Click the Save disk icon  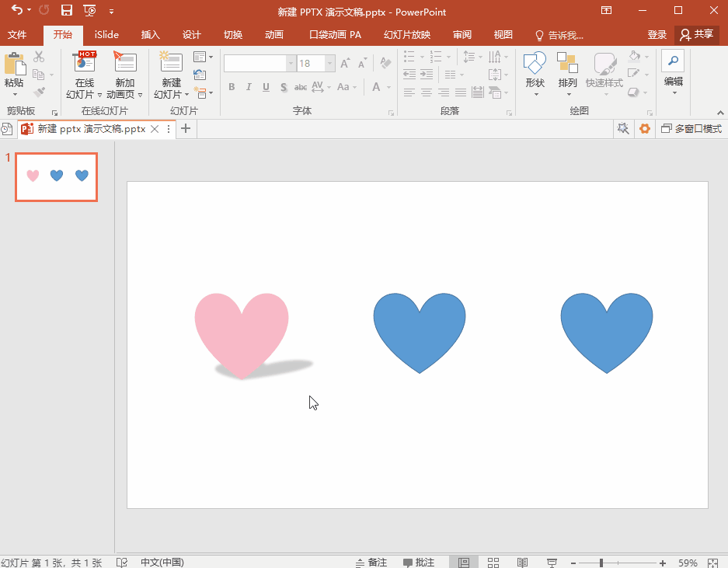[x=67, y=10]
